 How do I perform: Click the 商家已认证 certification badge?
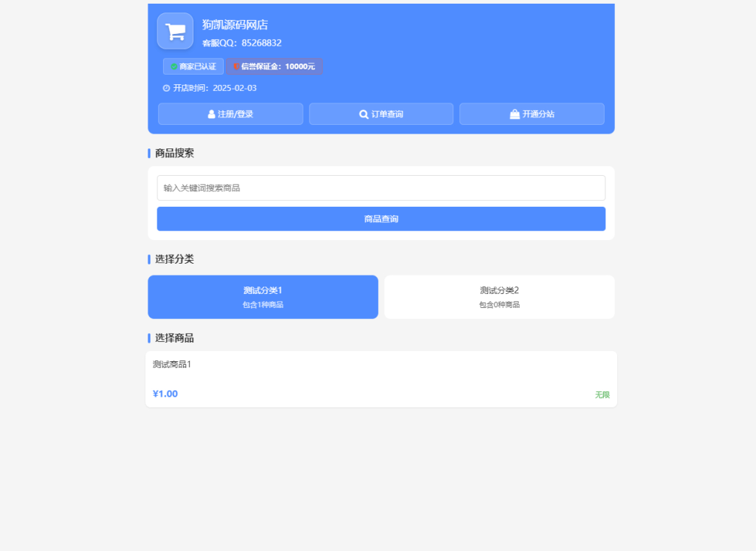pos(194,66)
